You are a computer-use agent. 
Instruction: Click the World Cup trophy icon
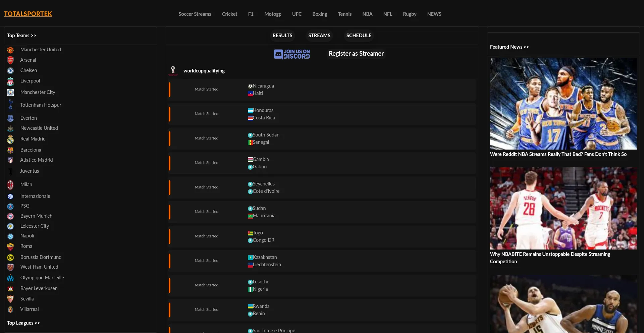point(173,70)
